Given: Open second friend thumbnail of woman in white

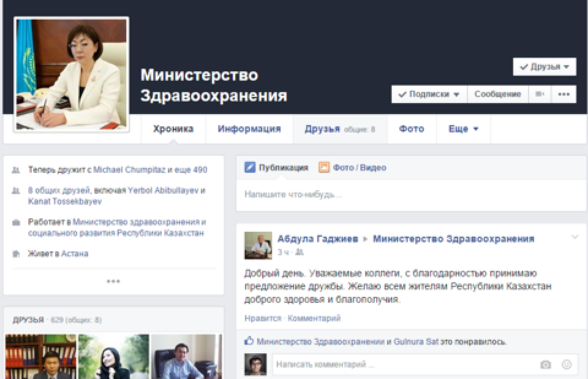Looking at the screenshot, I should 114,356.
